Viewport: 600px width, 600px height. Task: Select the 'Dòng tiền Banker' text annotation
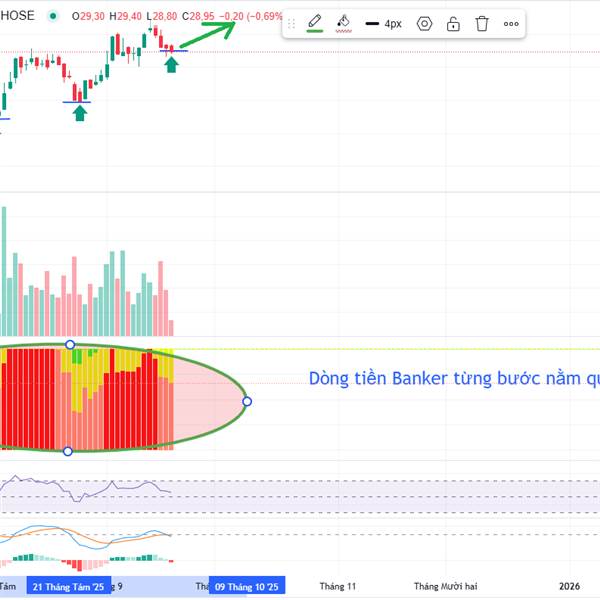pos(454,378)
